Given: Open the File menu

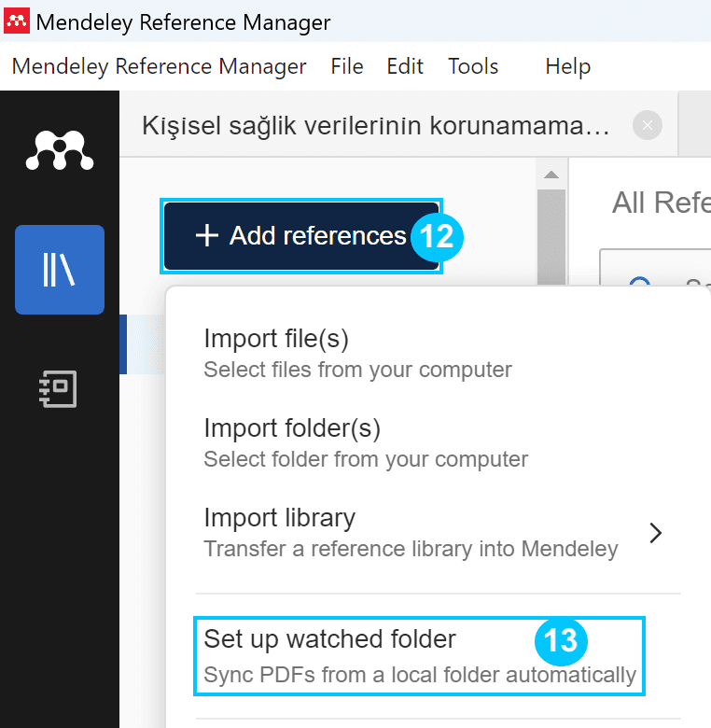Looking at the screenshot, I should pos(347,66).
